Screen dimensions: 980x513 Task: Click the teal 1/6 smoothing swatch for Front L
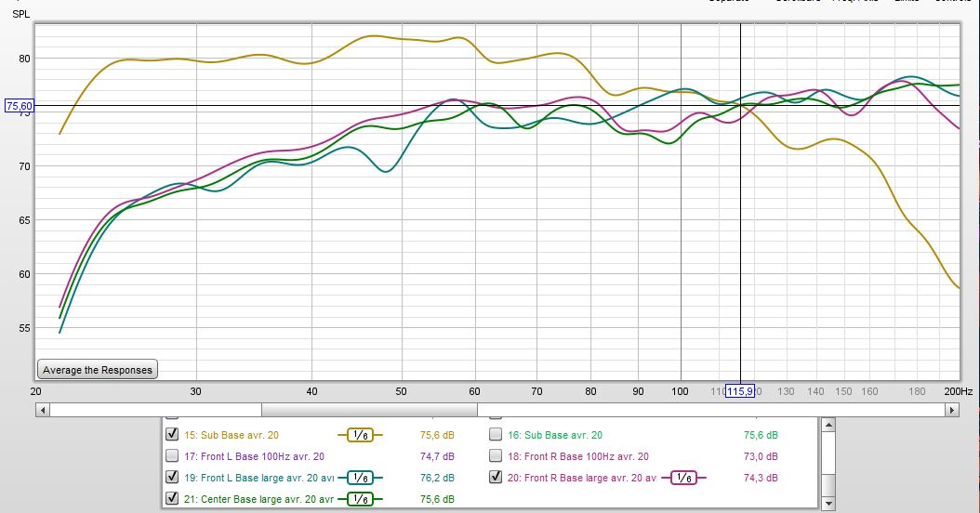361,478
